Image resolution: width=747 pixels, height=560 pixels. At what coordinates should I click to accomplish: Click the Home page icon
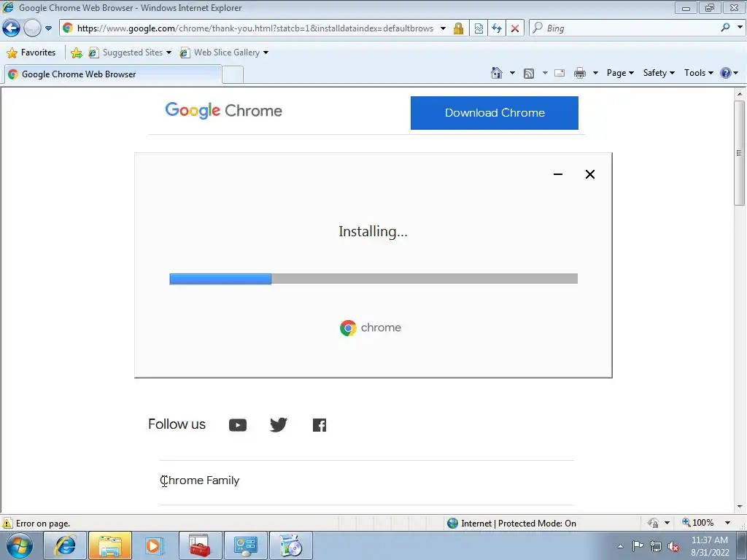[x=496, y=73]
